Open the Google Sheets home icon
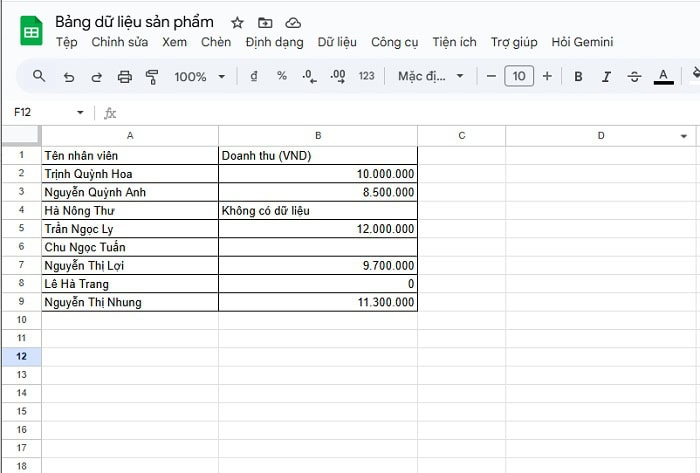The height and width of the screenshot is (473, 700). 31,31
